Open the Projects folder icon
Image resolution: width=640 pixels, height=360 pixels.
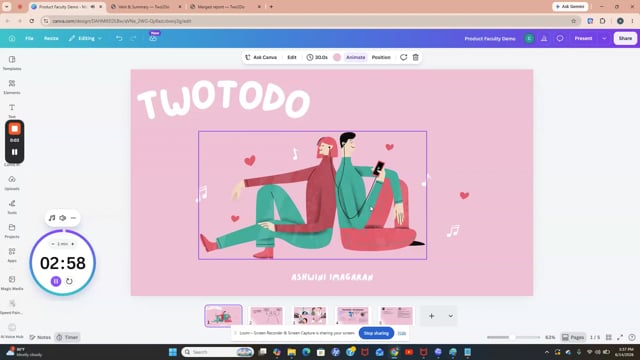[x=12, y=231]
